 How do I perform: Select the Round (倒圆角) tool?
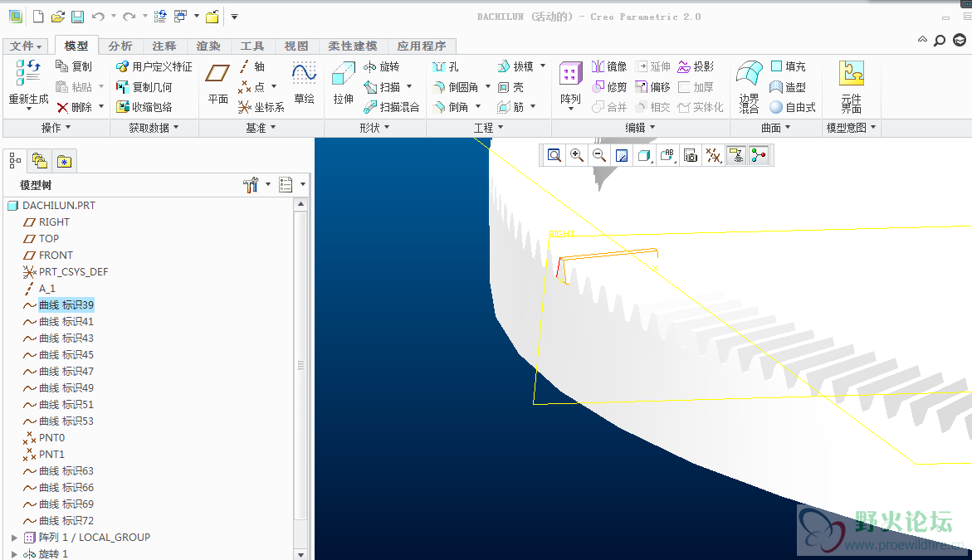click(x=456, y=87)
